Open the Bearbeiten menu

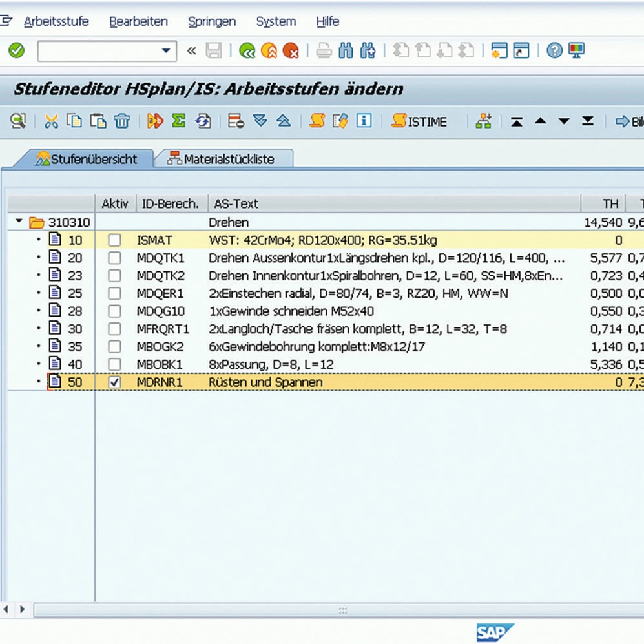click(138, 21)
